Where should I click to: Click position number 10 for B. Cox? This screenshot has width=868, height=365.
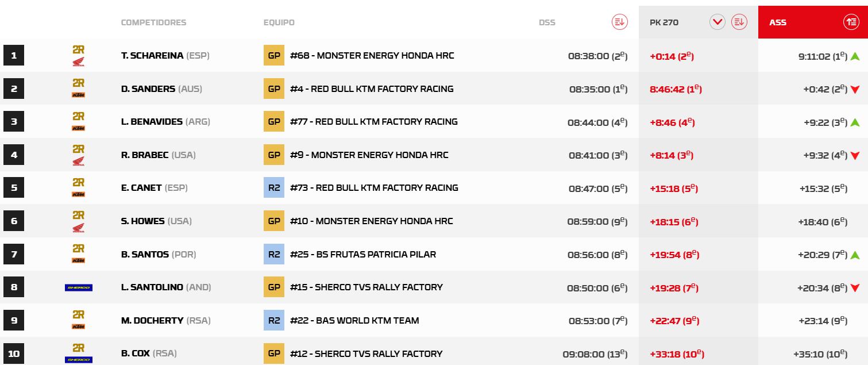(x=14, y=354)
